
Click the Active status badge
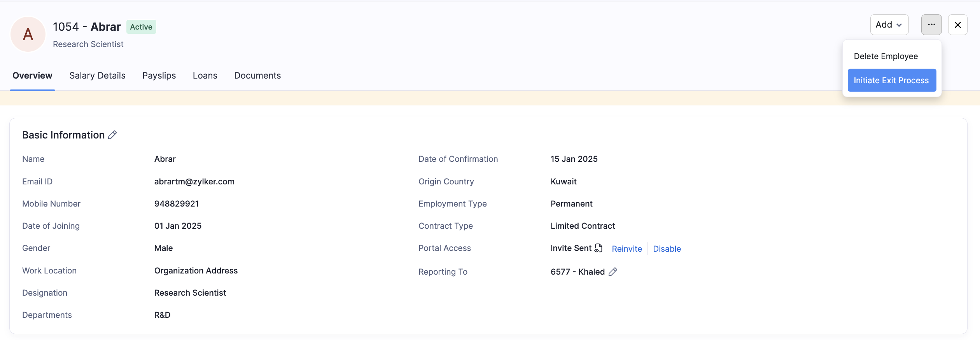click(141, 27)
